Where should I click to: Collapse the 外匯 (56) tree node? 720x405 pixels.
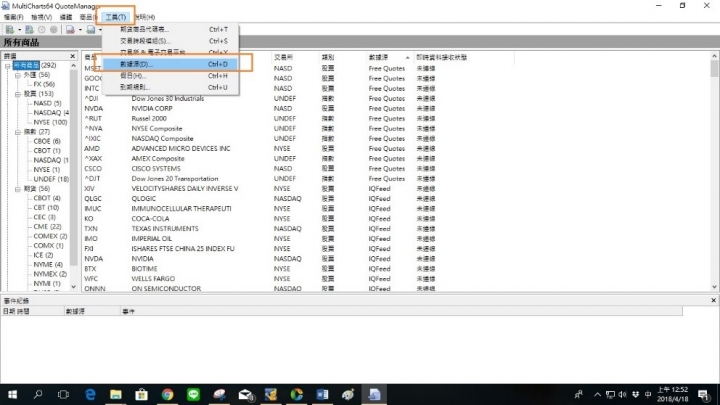[x=17, y=75]
